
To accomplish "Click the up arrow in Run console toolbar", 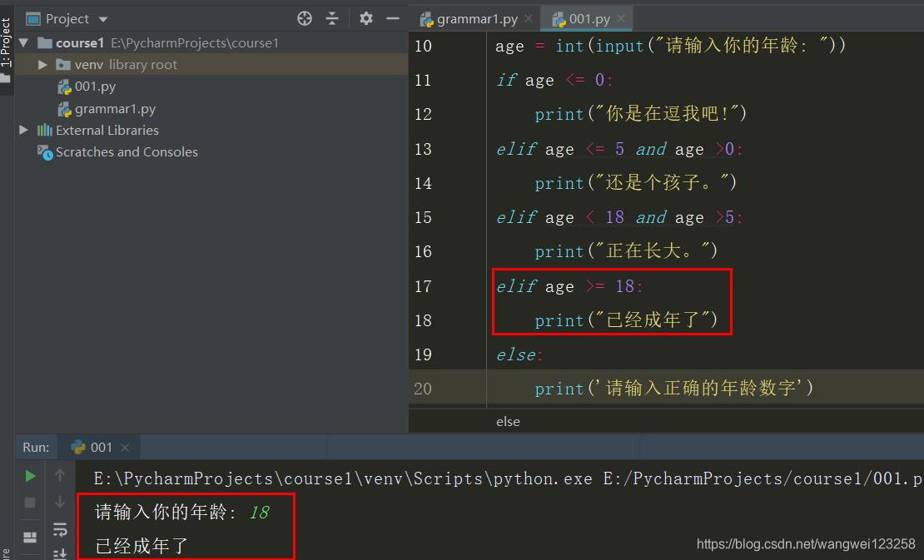I will (x=59, y=475).
